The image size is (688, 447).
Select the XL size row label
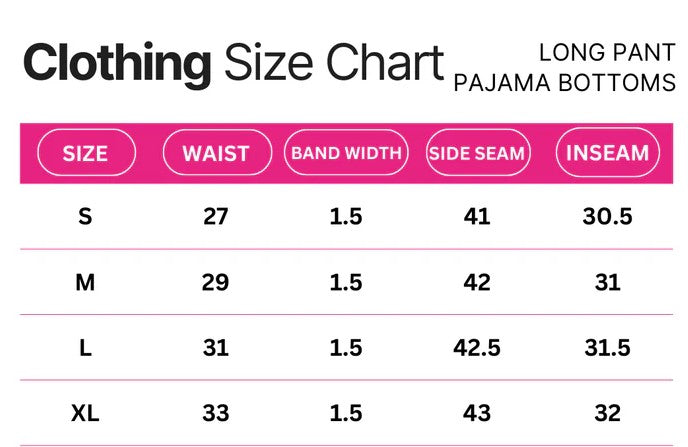85,413
